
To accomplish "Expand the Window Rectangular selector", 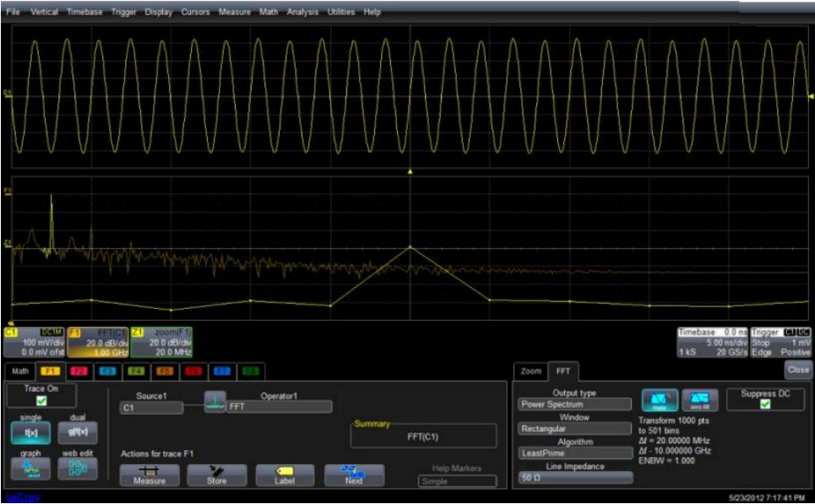I will 574,429.
